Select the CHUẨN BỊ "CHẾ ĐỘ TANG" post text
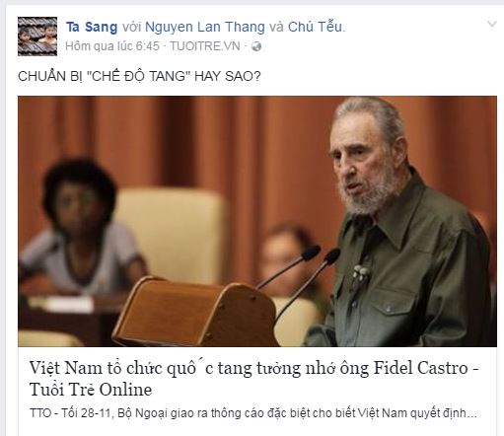504x436 pixels. coord(139,76)
